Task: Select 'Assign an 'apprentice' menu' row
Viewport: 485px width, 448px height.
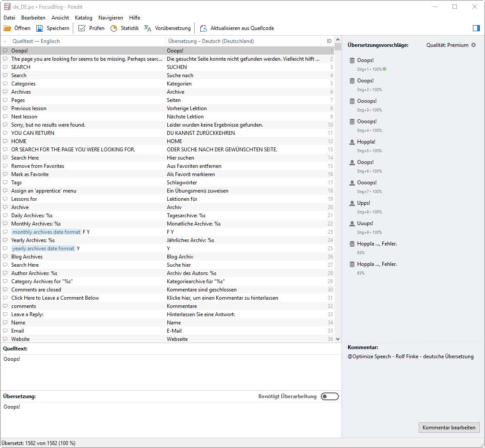Action: coord(167,191)
